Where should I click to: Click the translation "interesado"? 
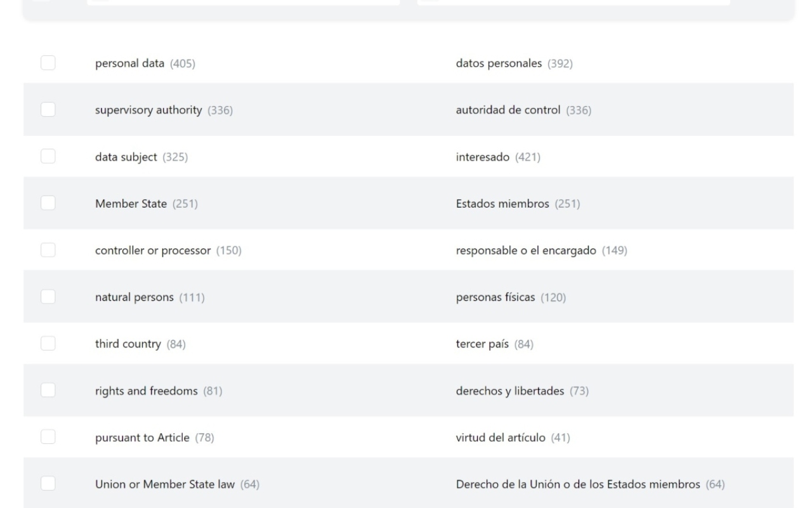pos(483,157)
